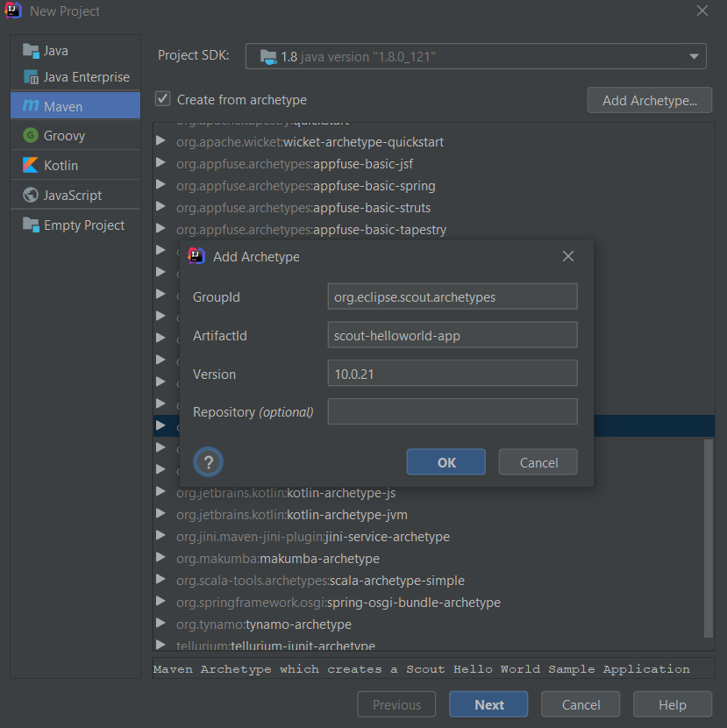Image resolution: width=727 pixels, height=728 pixels.
Task: Uncheck Create from archetype checkbox
Action: 162,99
